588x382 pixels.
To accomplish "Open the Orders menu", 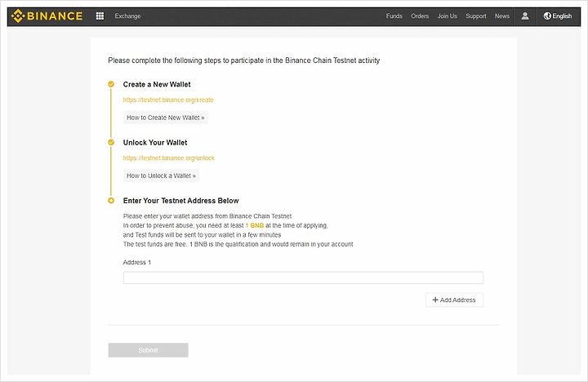I will coord(420,16).
